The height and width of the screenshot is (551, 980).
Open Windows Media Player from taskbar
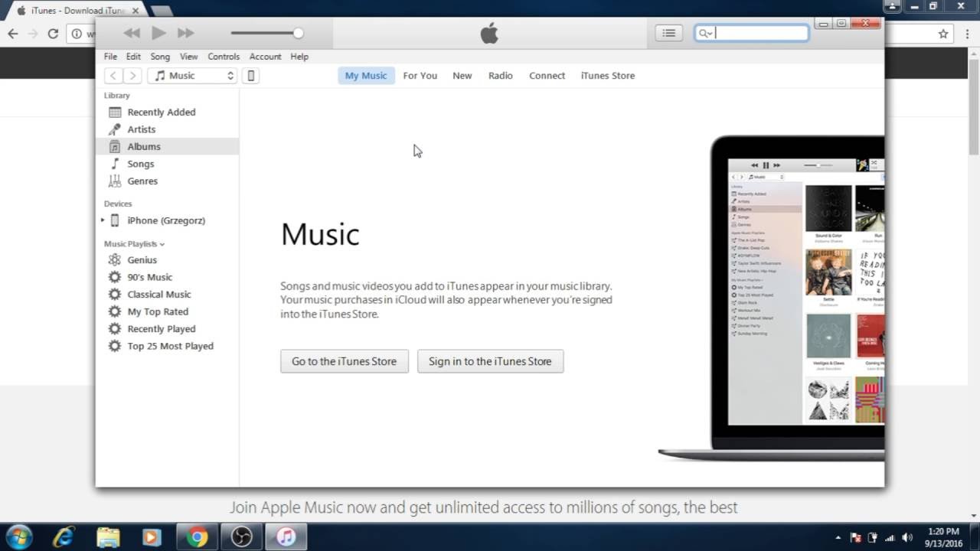pos(152,537)
